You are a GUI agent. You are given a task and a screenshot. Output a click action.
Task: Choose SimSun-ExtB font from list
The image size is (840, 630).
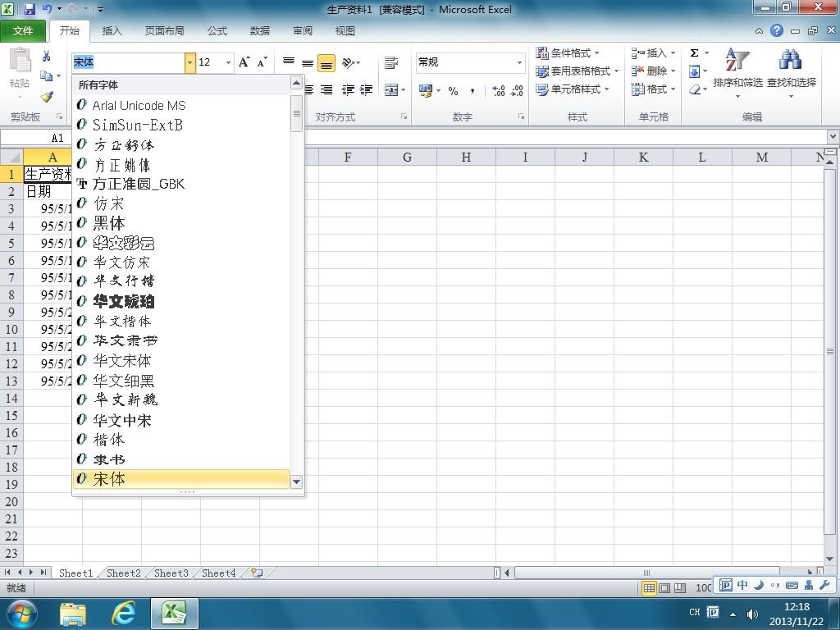[181, 125]
